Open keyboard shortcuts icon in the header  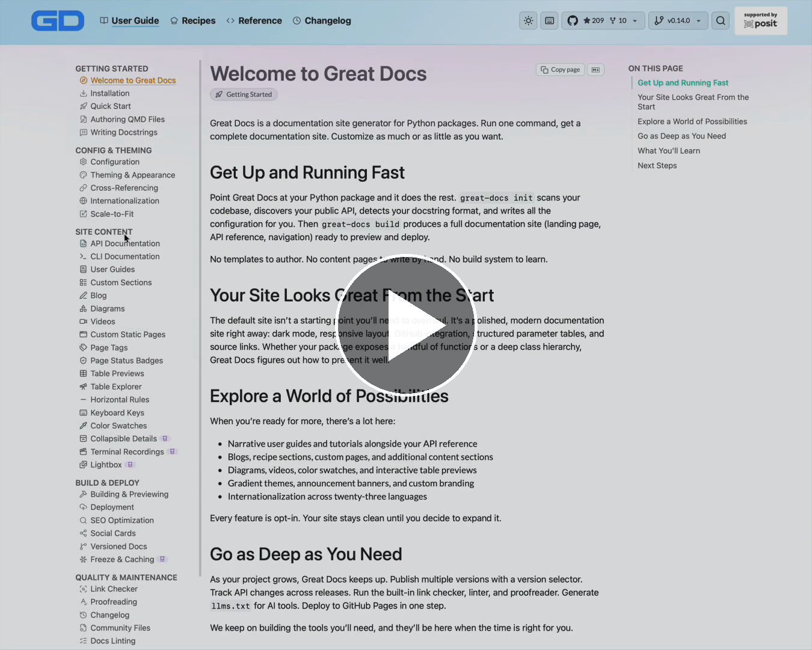(549, 20)
